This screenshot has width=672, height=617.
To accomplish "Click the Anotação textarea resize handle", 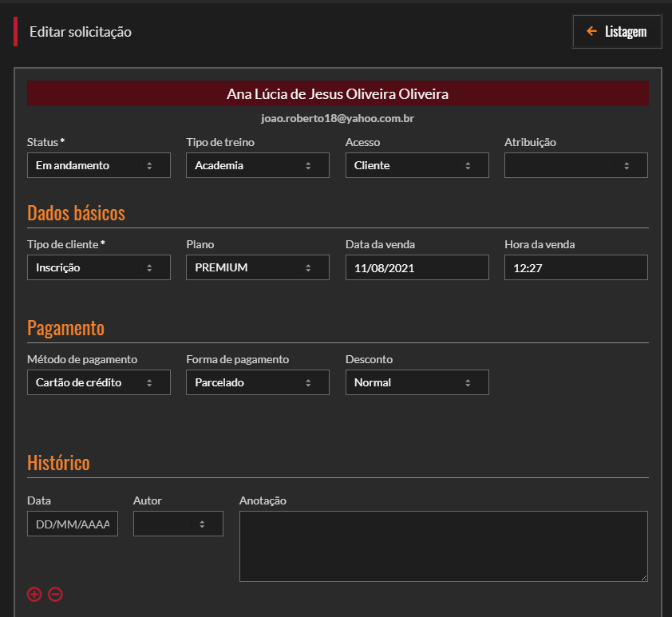I will [x=643, y=577].
